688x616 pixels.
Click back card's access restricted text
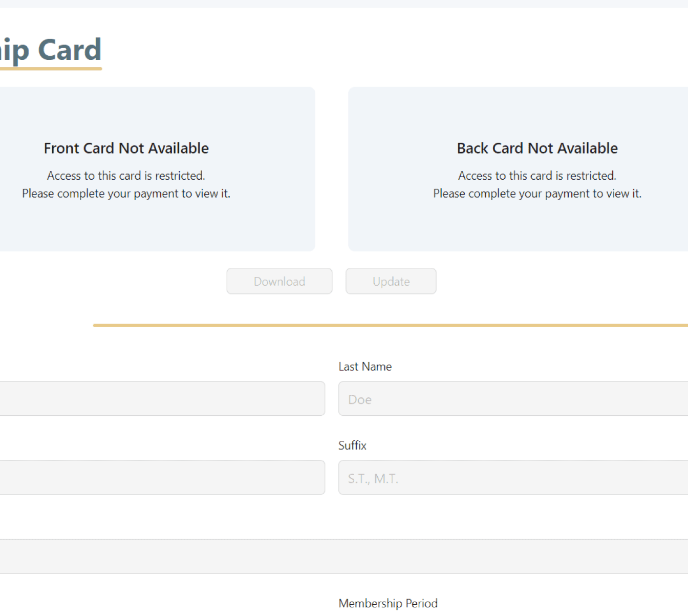click(537, 176)
